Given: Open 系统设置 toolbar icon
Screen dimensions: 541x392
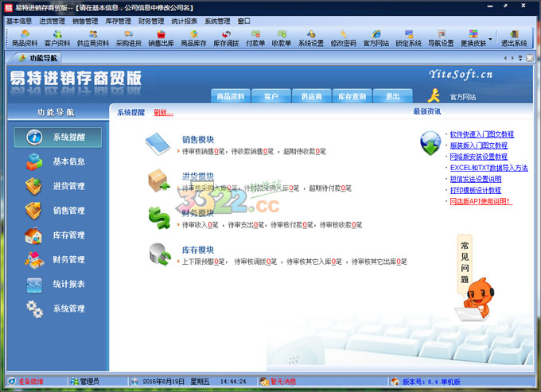Looking at the screenshot, I should (x=311, y=38).
